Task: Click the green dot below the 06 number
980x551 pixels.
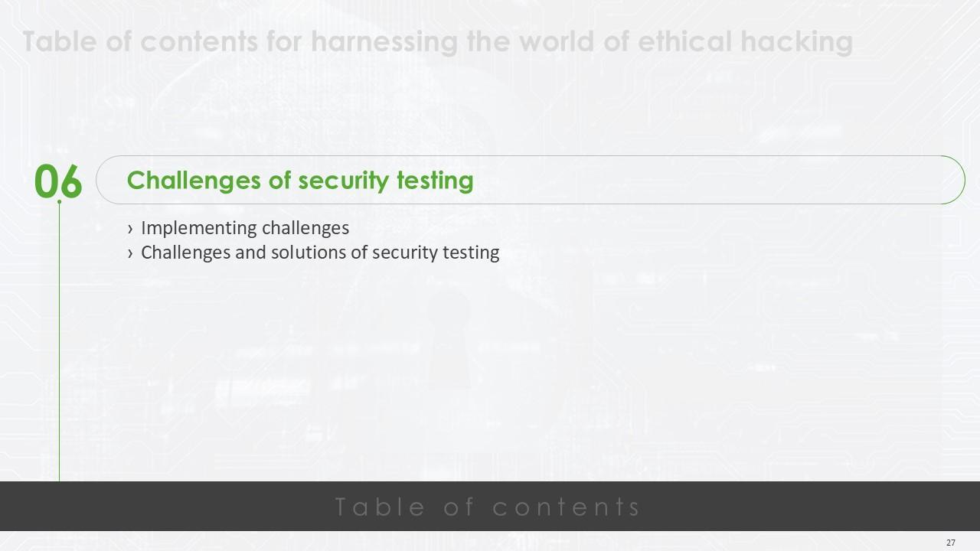Action: click(60, 202)
